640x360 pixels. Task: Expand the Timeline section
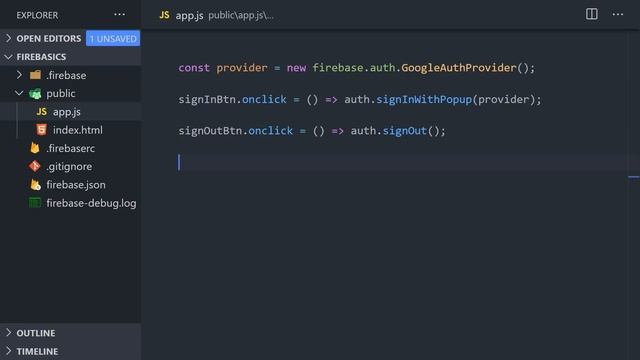[8, 351]
